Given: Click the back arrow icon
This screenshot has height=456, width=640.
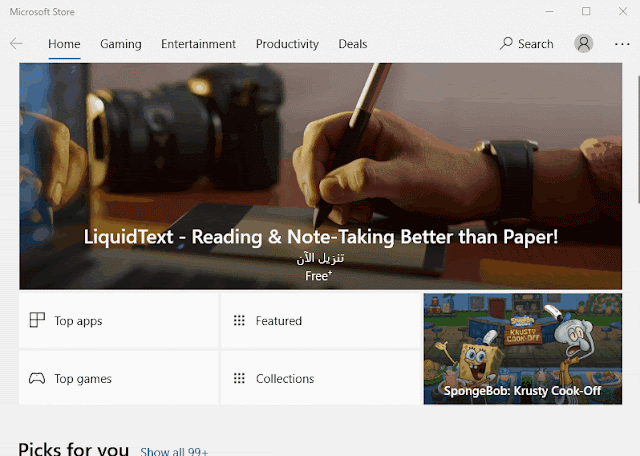Looking at the screenshot, I should [16, 43].
